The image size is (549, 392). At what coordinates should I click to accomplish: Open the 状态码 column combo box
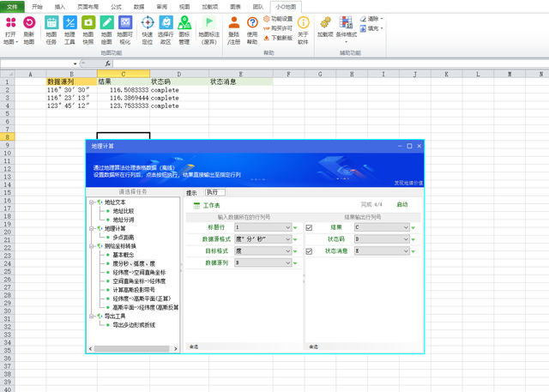[x=382, y=239]
